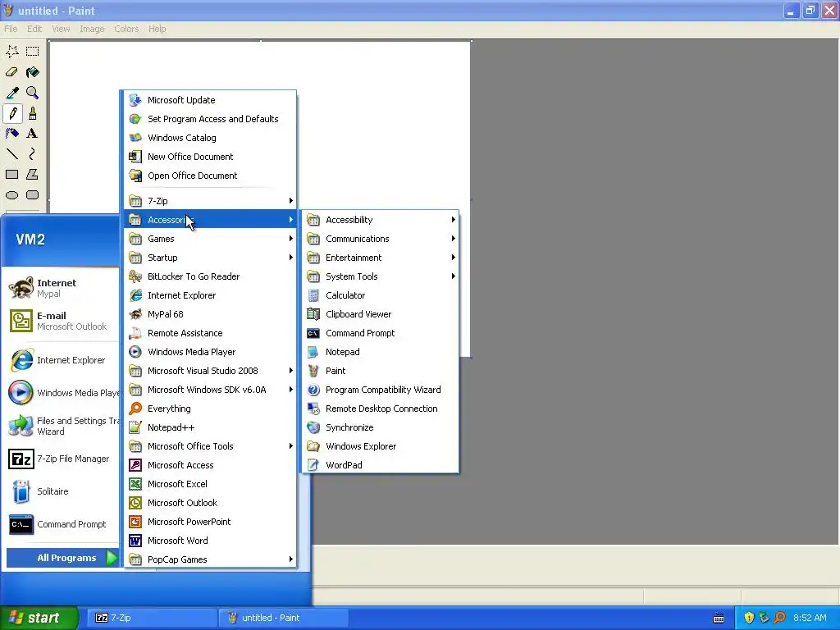Open BitLocker To Go Reader
The image size is (840, 630).
tap(210, 276)
